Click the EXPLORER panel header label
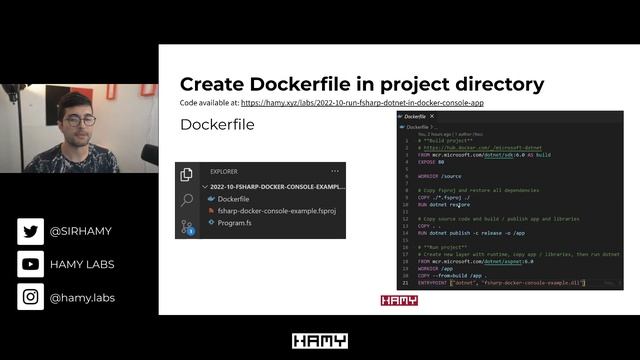Screen dimensions: 640x360 click(224, 171)
